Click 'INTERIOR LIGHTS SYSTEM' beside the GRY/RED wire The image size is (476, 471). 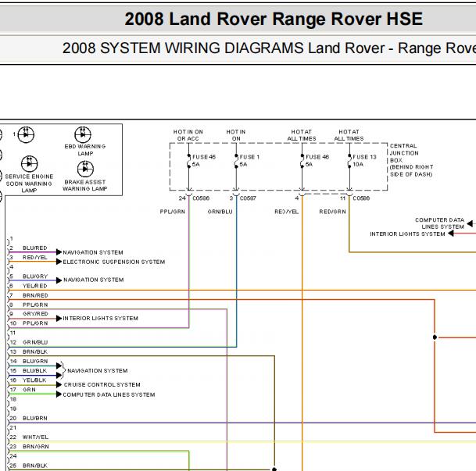pyautogui.click(x=101, y=318)
